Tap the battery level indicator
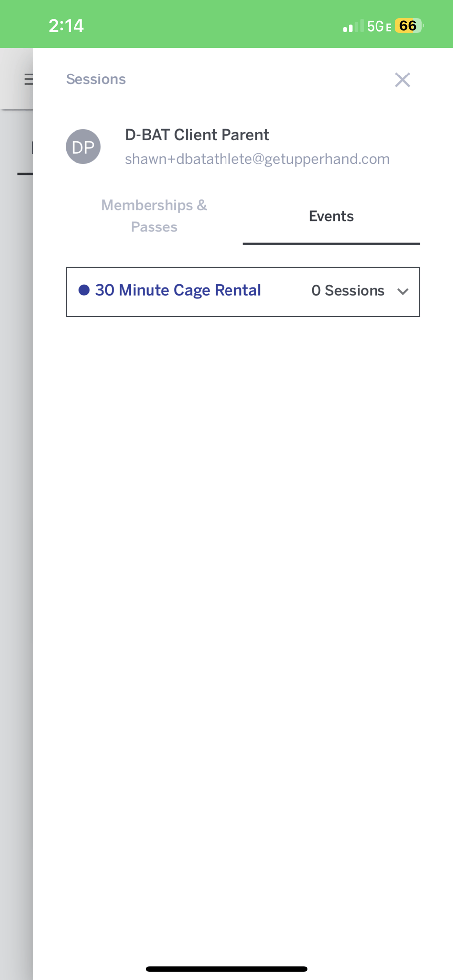 click(409, 25)
